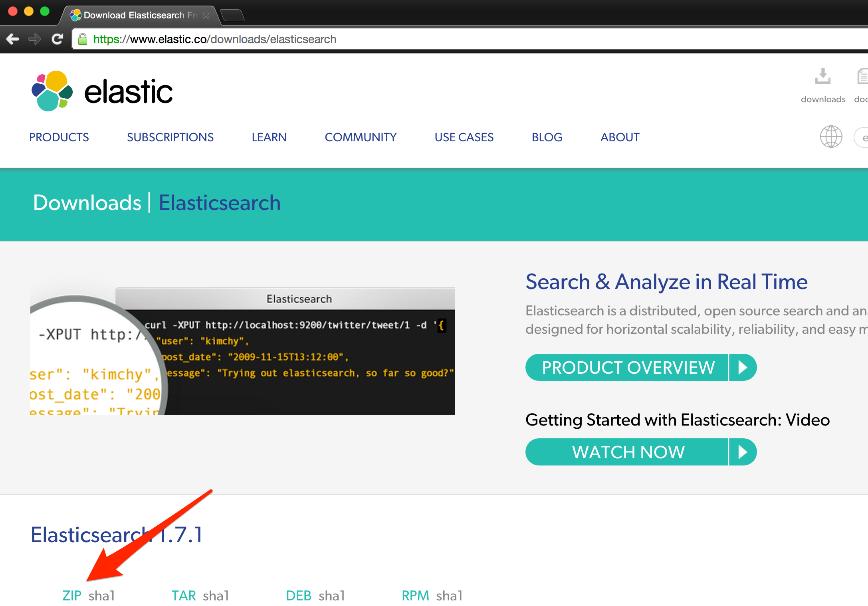Click the globe language icon
Image resolution: width=868 pixels, height=606 pixels.
pos(831,137)
